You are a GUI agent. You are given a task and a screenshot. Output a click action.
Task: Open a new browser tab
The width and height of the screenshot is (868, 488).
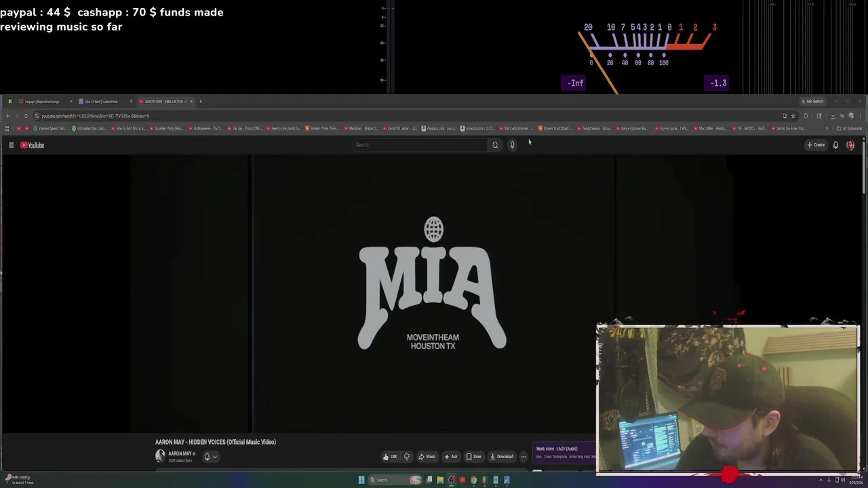(x=200, y=102)
